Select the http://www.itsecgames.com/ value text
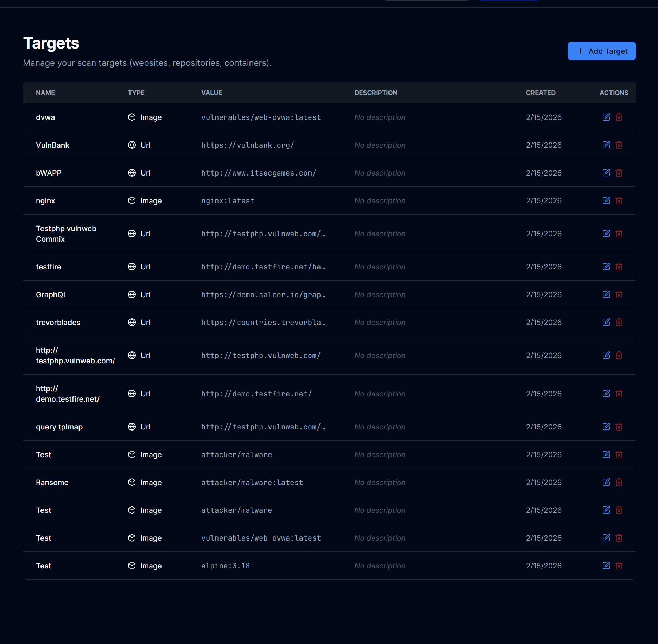 [258, 173]
